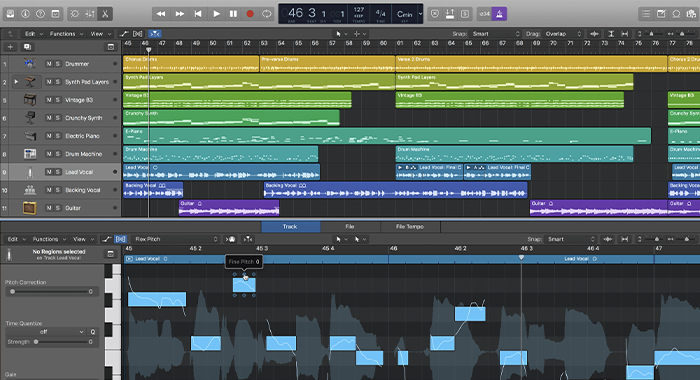Open the Note Pads button

661,14
